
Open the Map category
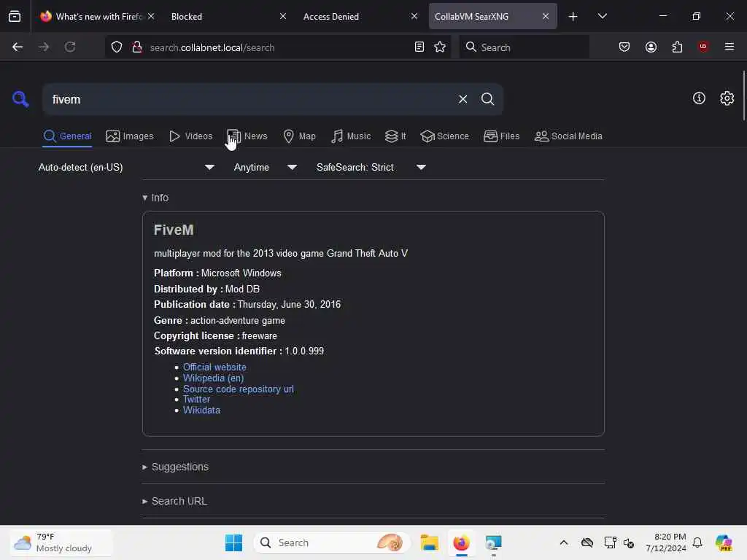(x=299, y=136)
